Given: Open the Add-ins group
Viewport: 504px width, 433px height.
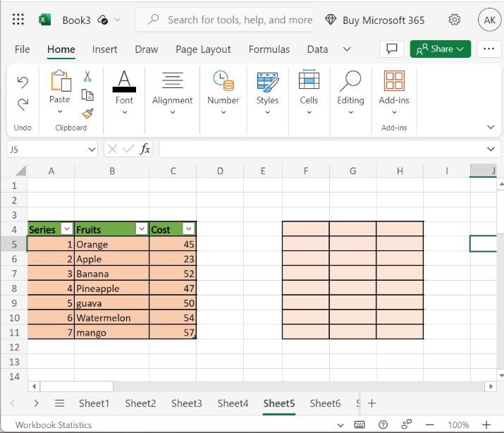Looking at the screenshot, I should point(394,92).
